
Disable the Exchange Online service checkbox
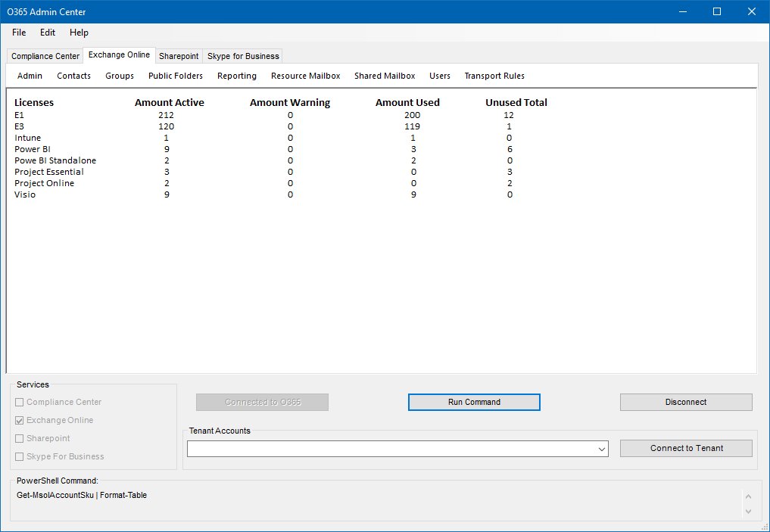pyautogui.click(x=18, y=420)
